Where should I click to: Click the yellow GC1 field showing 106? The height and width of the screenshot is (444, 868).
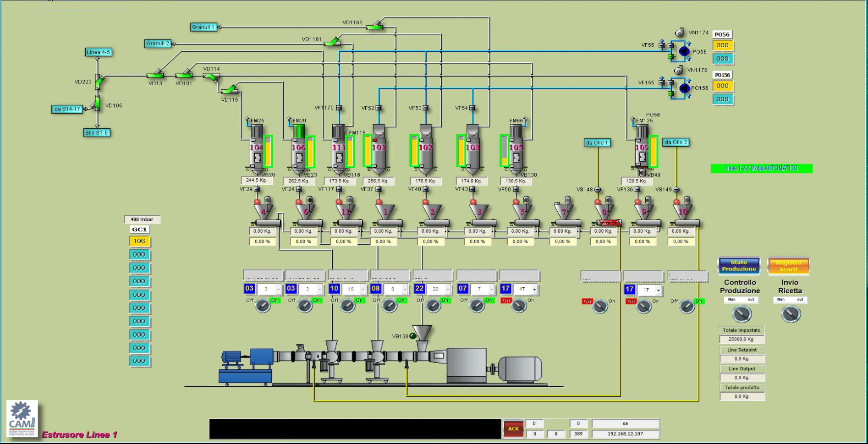[x=139, y=241]
